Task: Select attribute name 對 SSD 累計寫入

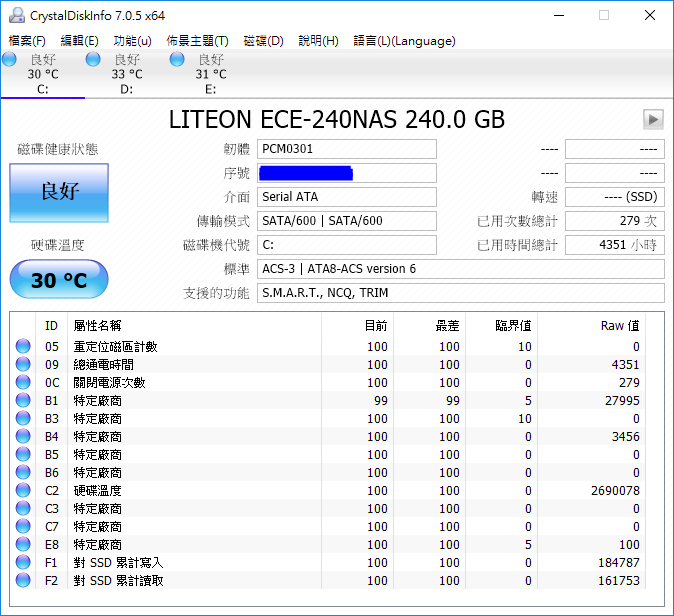Action: click(x=118, y=563)
